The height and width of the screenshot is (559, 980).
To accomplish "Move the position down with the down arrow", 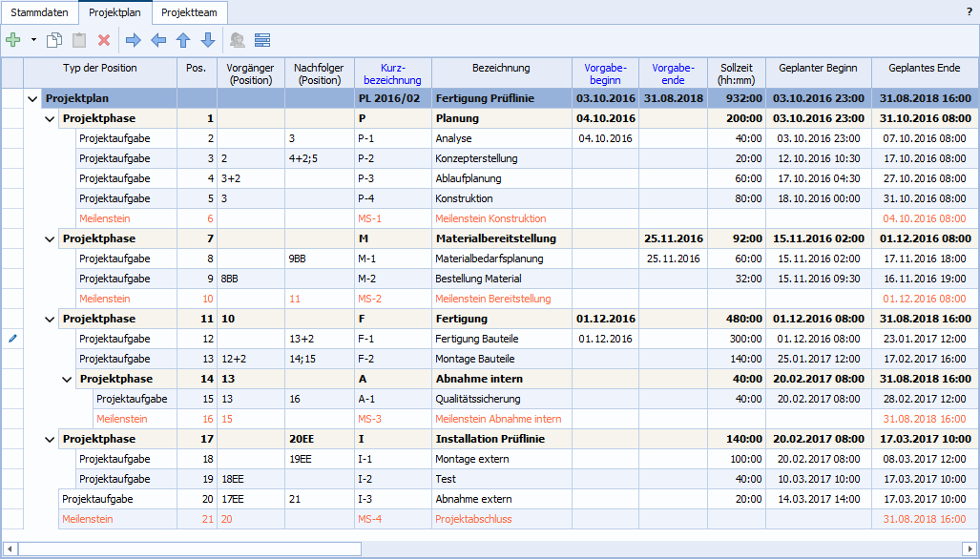I will pyautogui.click(x=208, y=40).
